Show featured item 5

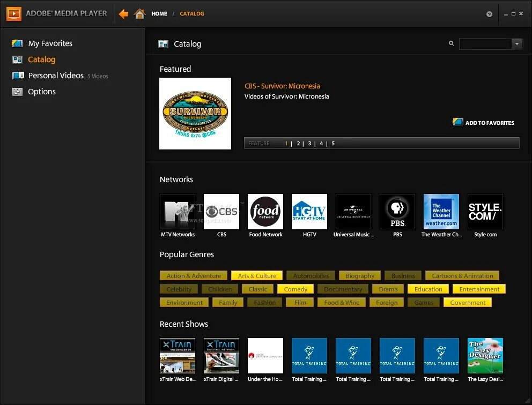click(333, 144)
